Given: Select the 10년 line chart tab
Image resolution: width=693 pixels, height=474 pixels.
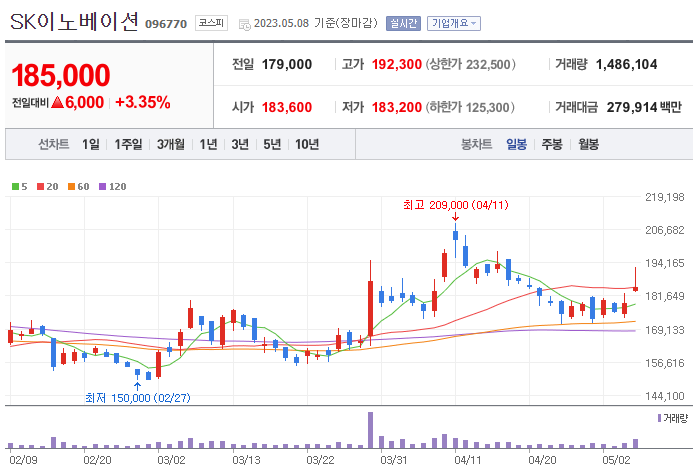Looking at the screenshot, I should pyautogui.click(x=307, y=144).
